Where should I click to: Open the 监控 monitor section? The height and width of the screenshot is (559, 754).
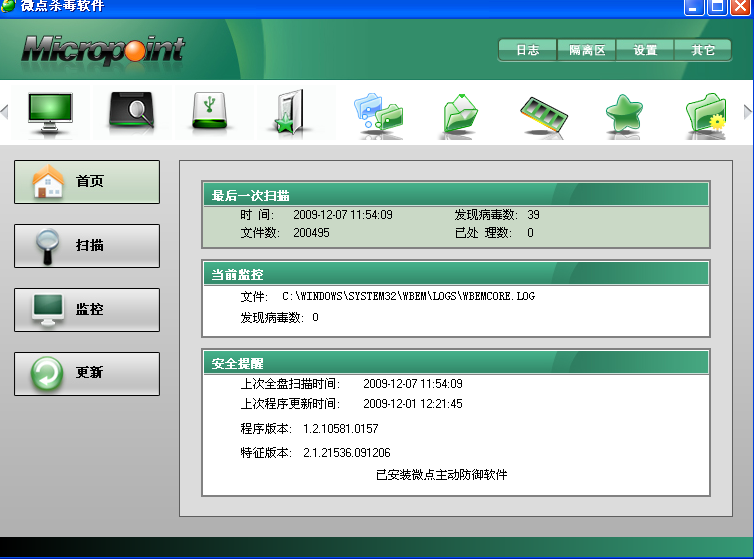click(87, 310)
